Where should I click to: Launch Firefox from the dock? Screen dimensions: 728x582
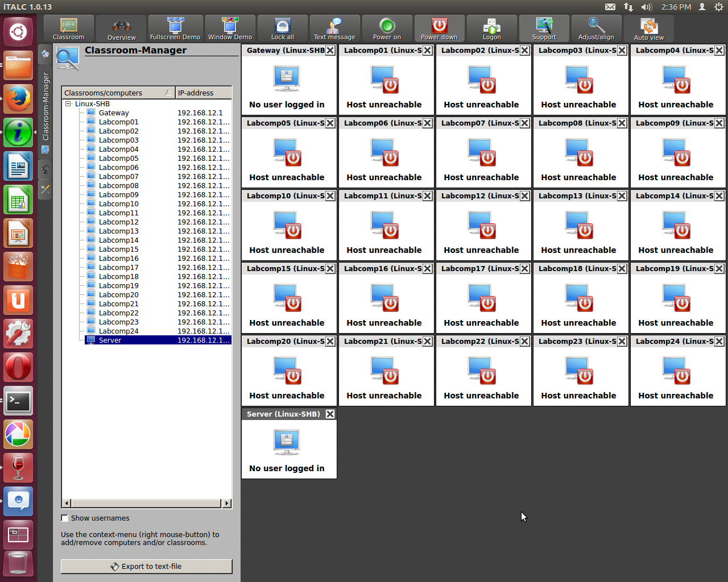(x=18, y=99)
